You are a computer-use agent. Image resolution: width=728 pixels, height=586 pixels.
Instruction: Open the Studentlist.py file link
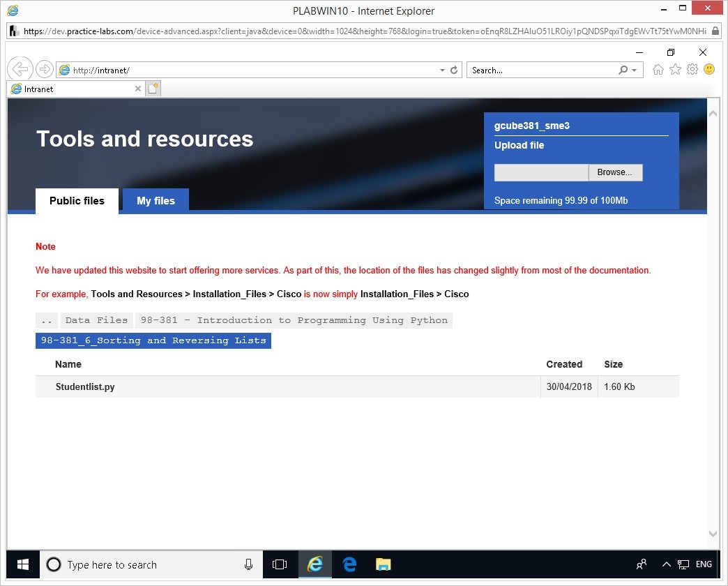85,386
